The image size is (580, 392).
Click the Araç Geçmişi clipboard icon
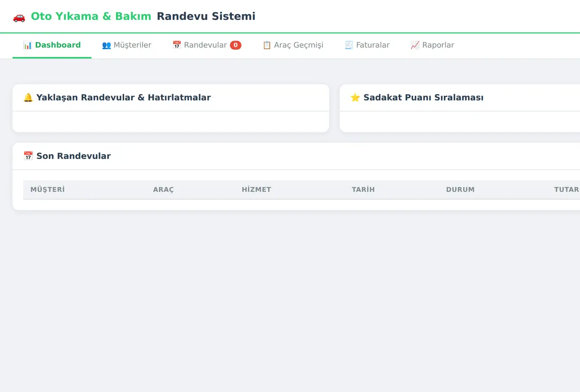[x=267, y=45]
